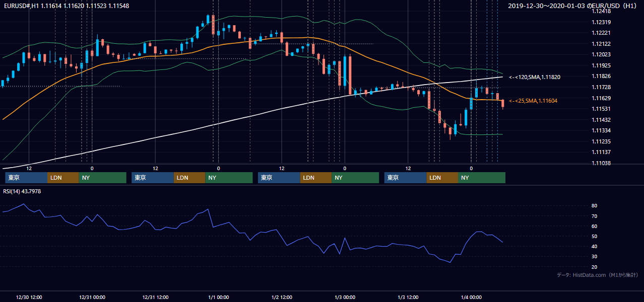Screen dimensions: 644x302
Task: Click RSI scale value 40
Action: click(x=595, y=246)
